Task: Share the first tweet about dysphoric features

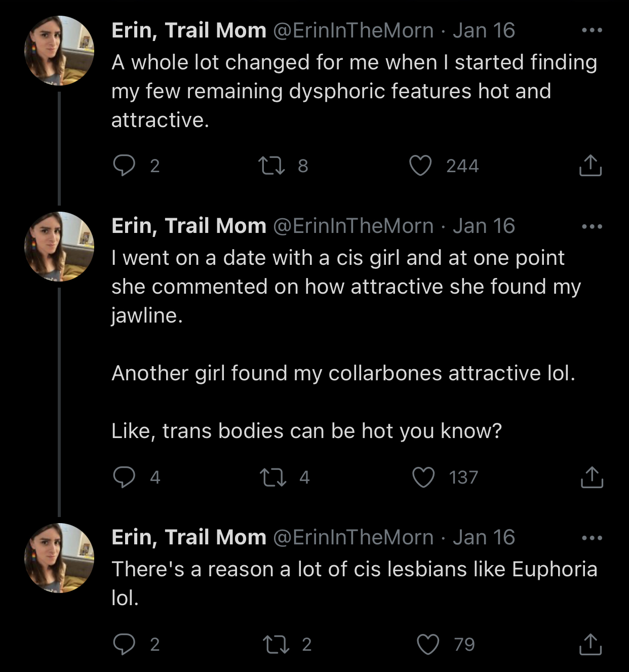Action: click(x=590, y=166)
